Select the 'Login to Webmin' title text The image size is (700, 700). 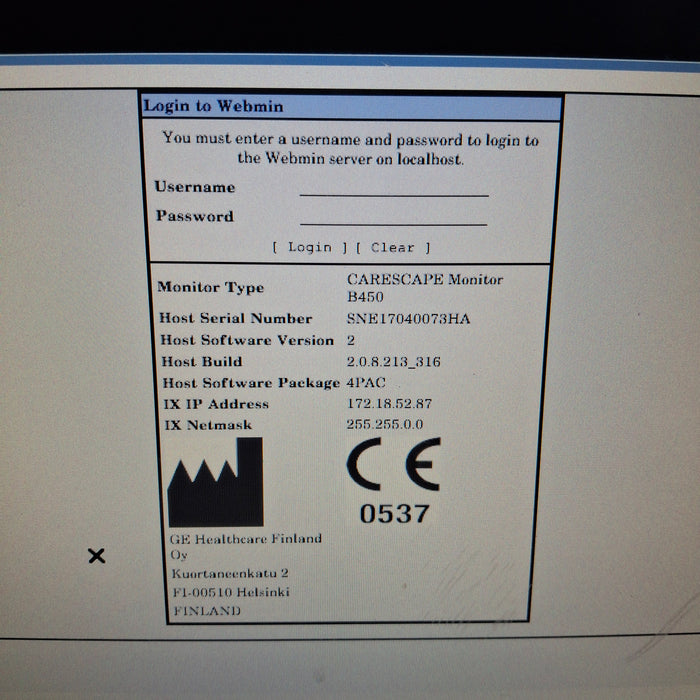coord(213,106)
